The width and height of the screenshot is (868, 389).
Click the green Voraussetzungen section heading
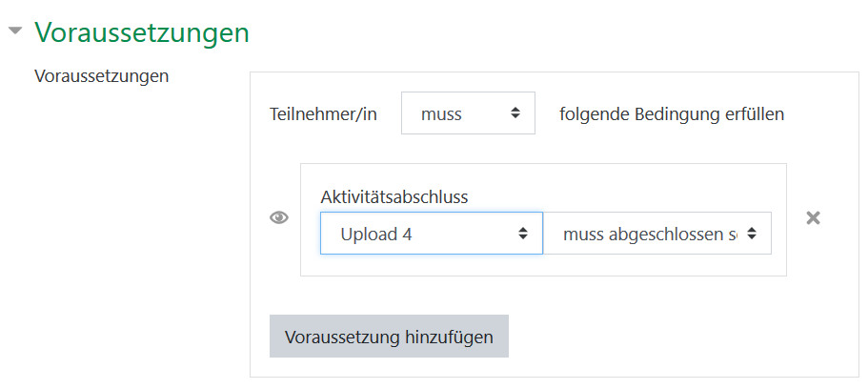tap(141, 32)
